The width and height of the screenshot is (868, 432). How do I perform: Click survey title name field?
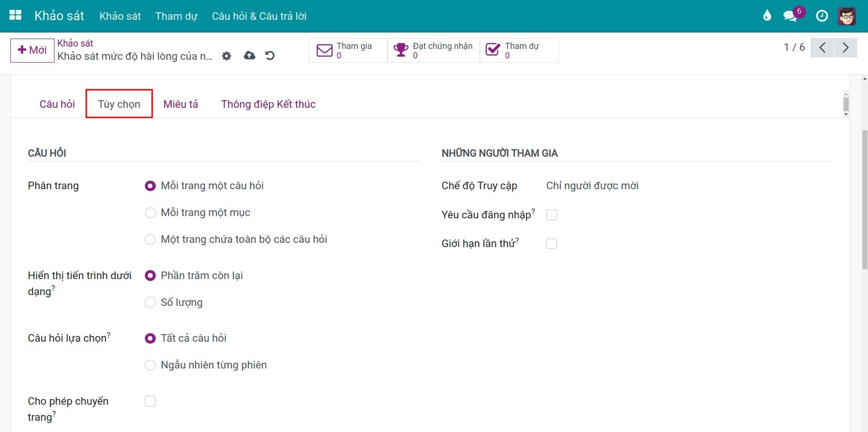coord(135,56)
